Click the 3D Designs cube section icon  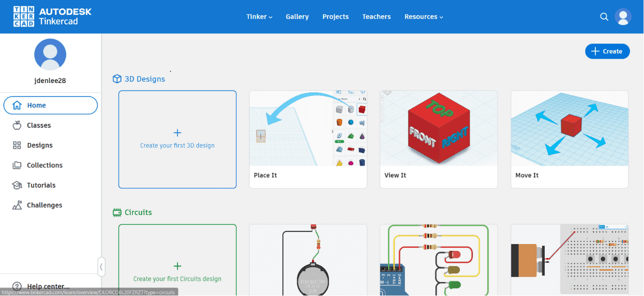click(x=117, y=78)
